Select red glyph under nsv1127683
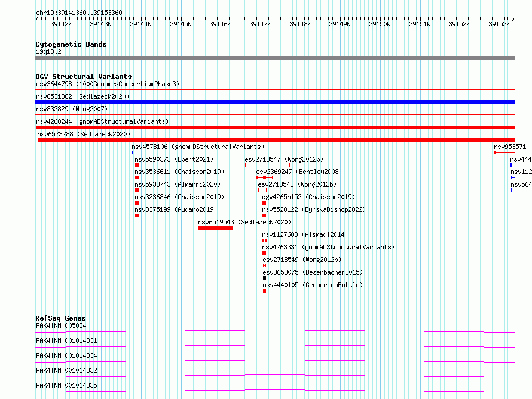Viewport: 532px width, 399px height. click(264, 240)
